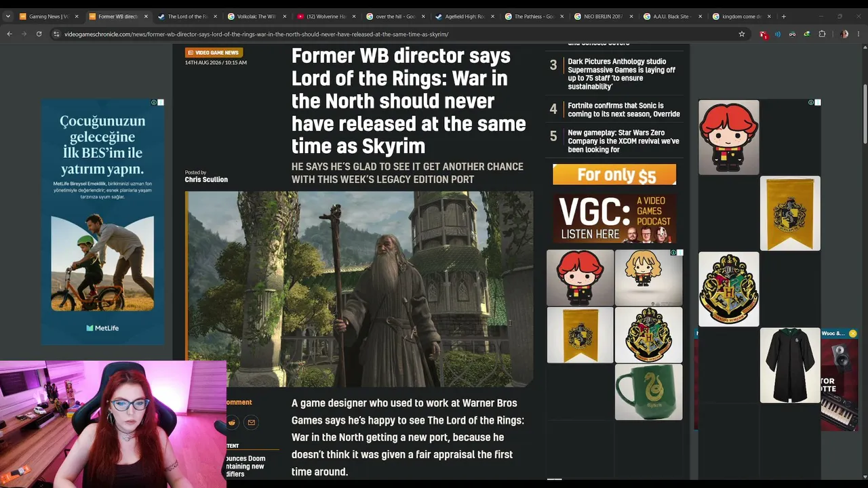Open author Chris Scullion's profile link
Screen dimensions: 868x488
(x=206, y=180)
